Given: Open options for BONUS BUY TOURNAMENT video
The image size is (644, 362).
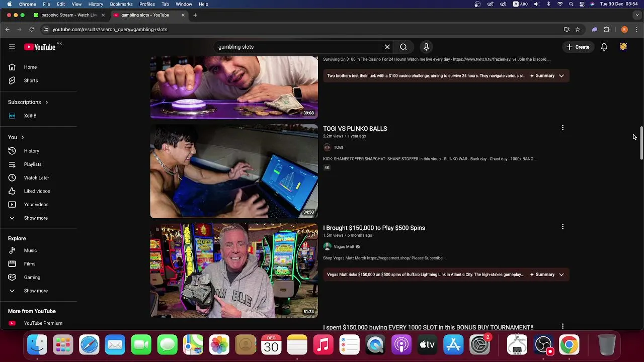Looking at the screenshot, I should (562, 326).
